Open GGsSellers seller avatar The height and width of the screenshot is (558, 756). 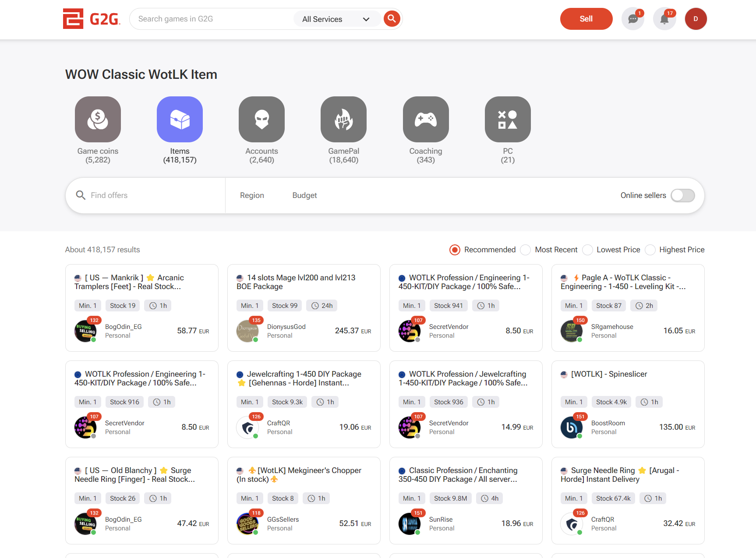(x=247, y=523)
